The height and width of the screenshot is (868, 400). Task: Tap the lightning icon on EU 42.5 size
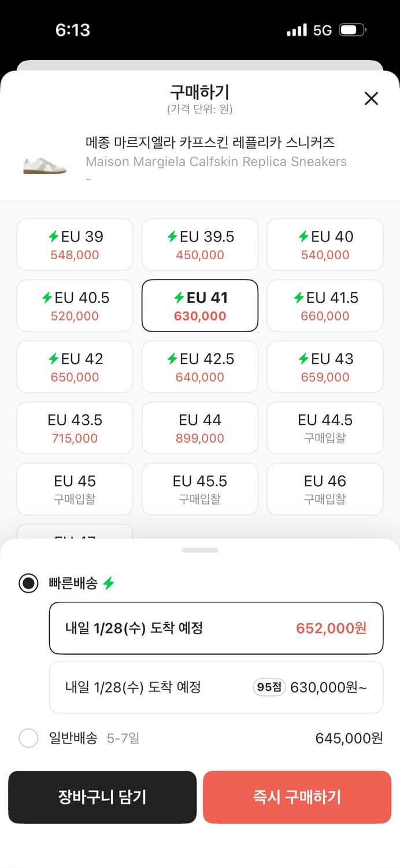click(173, 358)
